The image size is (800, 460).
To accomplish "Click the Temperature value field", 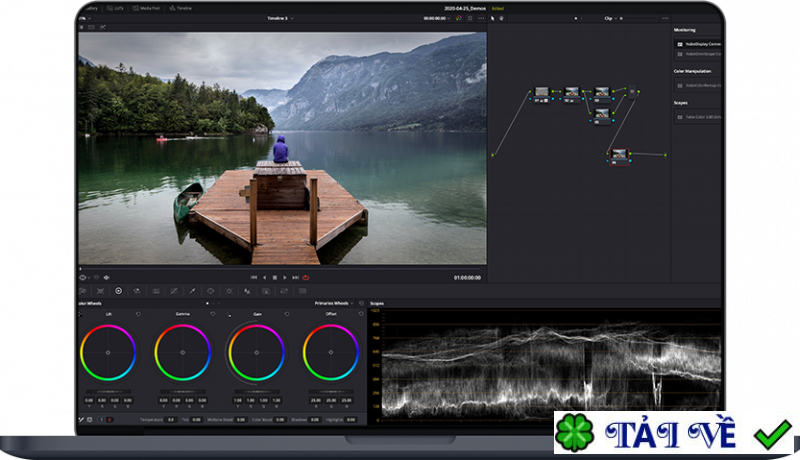I will coord(171,420).
